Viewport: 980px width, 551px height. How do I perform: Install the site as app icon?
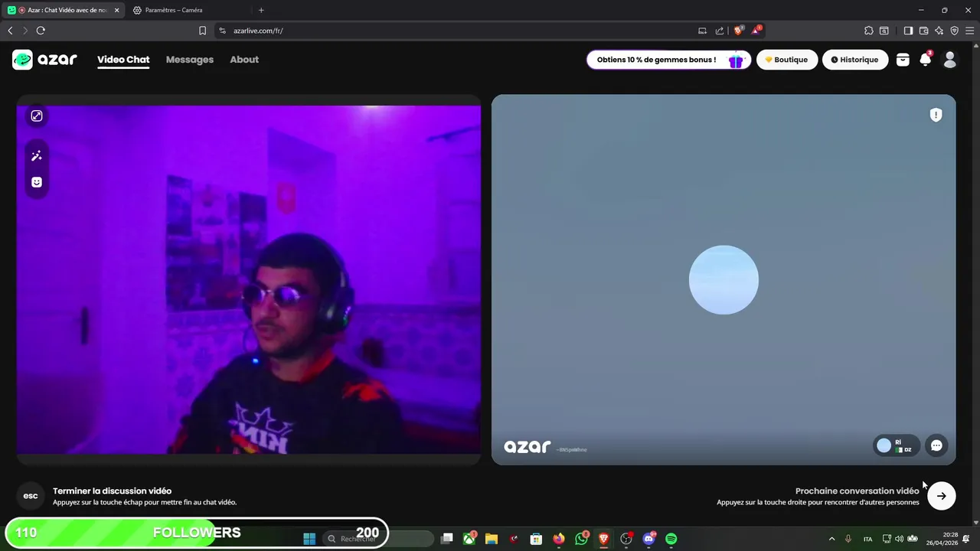click(x=702, y=31)
